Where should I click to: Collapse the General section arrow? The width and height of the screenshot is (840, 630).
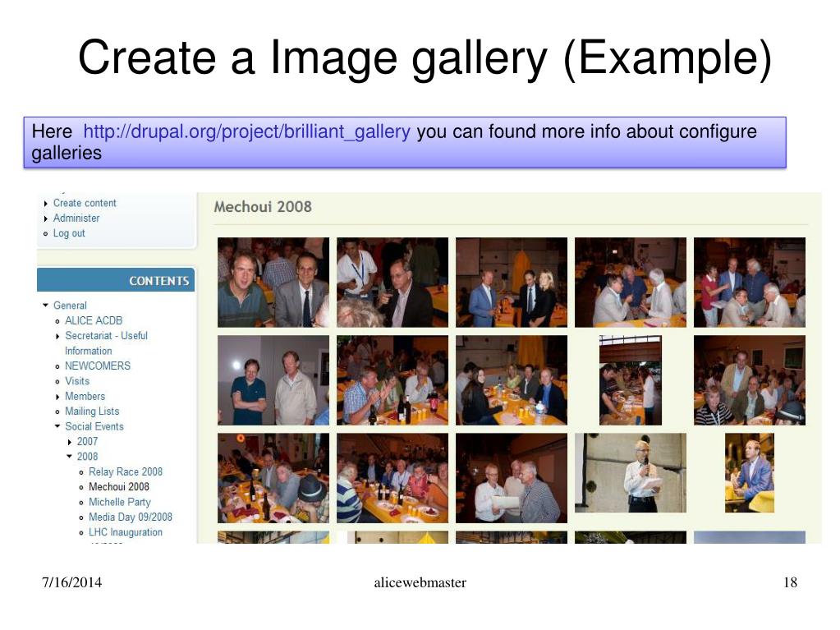pyautogui.click(x=45, y=306)
